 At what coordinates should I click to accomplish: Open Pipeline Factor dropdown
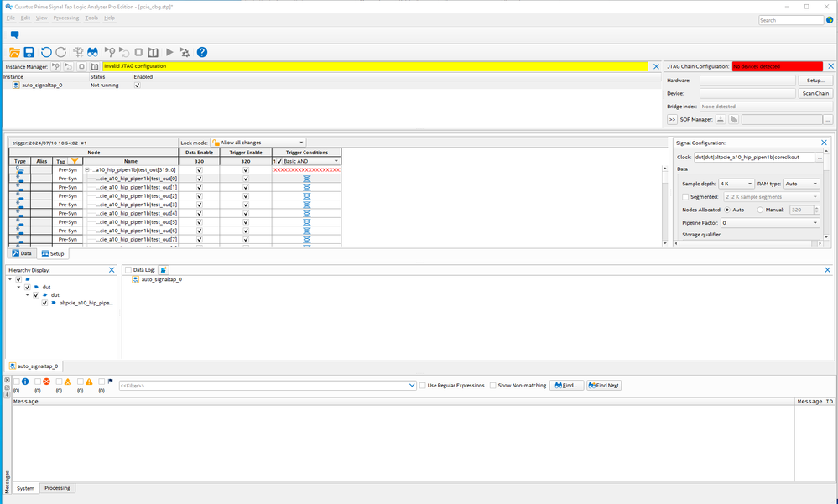pyautogui.click(x=769, y=223)
